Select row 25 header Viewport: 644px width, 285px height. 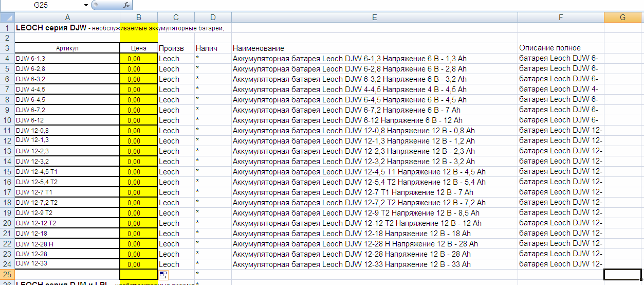click(7, 274)
